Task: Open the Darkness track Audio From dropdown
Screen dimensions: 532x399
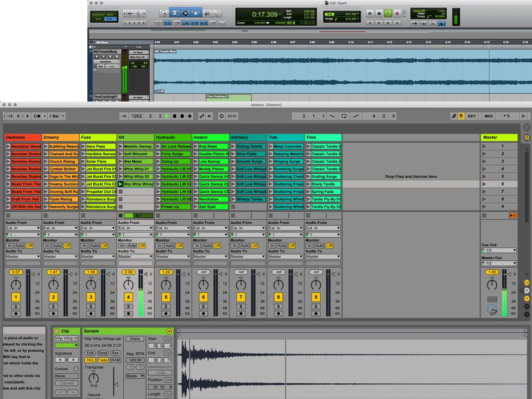Action: point(23,228)
